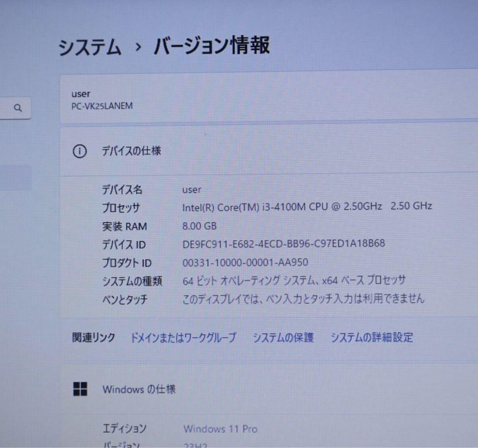Select the プロダクト ID label
This screenshot has height=448, width=478.
tap(127, 263)
